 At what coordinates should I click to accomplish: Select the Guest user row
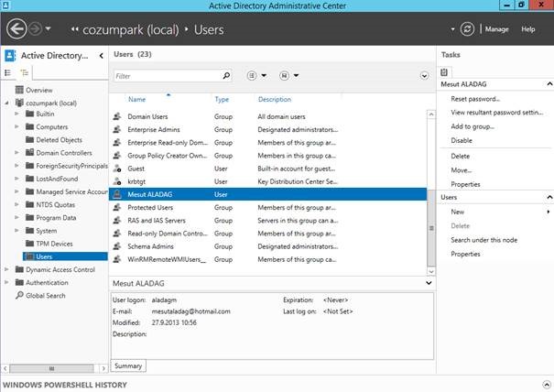267,169
